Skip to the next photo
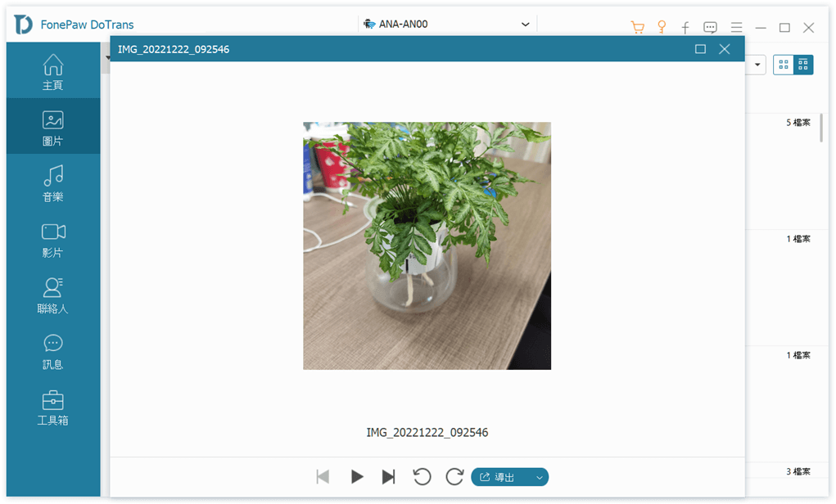Viewport: 836px width, 504px height. coord(389,477)
